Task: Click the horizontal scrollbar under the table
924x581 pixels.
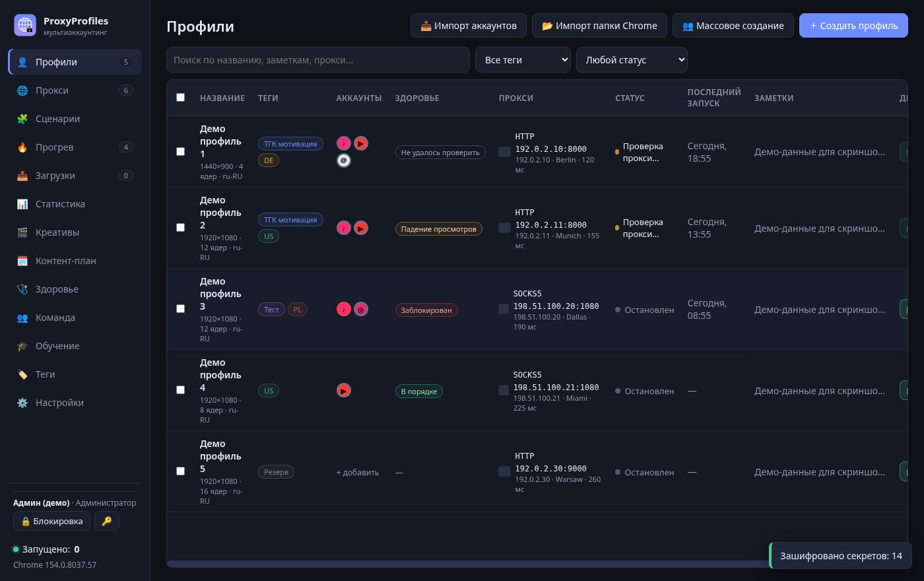Action: (469, 564)
